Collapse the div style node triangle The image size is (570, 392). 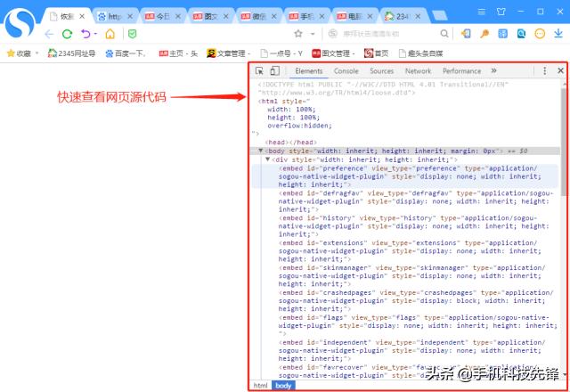click(x=267, y=159)
